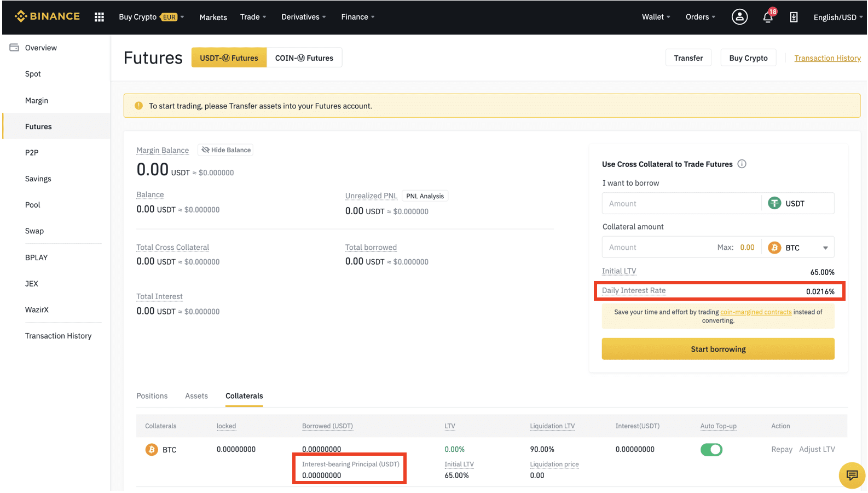Click the Overview wallet card icon
Screen dimensions: 868x493
(x=14, y=48)
